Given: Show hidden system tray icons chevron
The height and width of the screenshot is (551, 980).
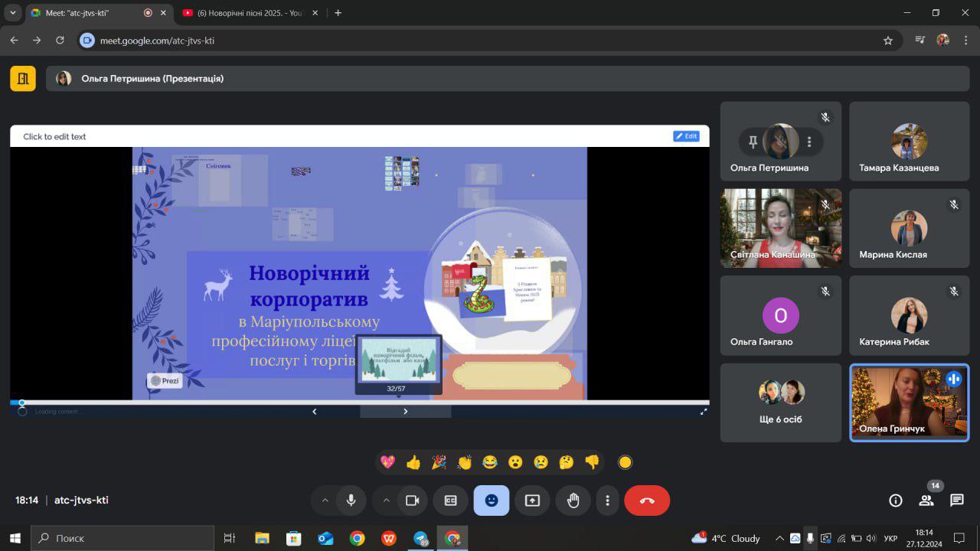Looking at the screenshot, I should click(x=779, y=538).
